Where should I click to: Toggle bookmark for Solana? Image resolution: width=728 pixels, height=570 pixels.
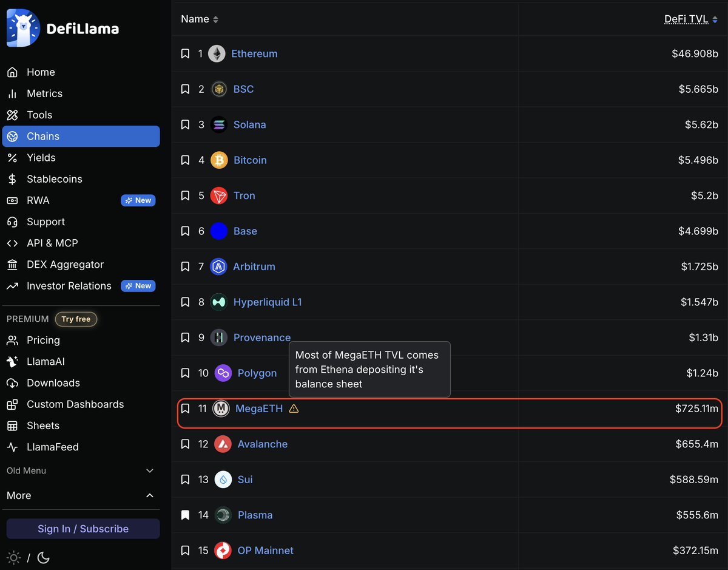point(186,125)
